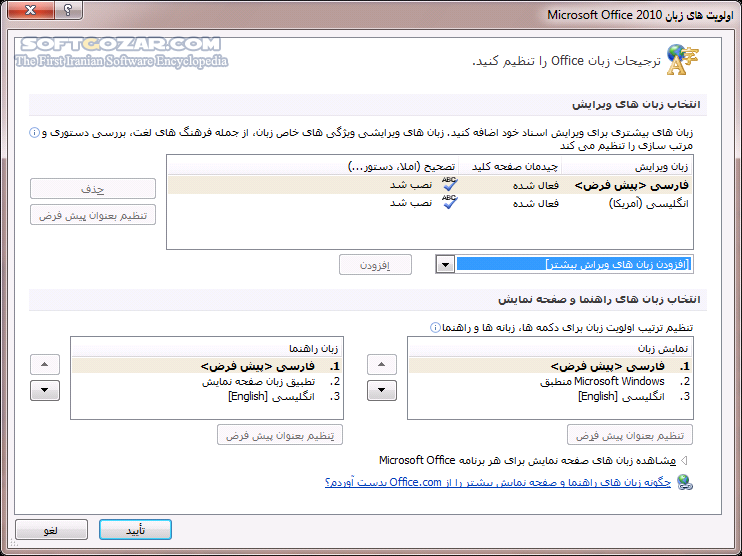742x556 pixels.
Task: Open the add more editing languages dropdown arrow
Action: 445,265
